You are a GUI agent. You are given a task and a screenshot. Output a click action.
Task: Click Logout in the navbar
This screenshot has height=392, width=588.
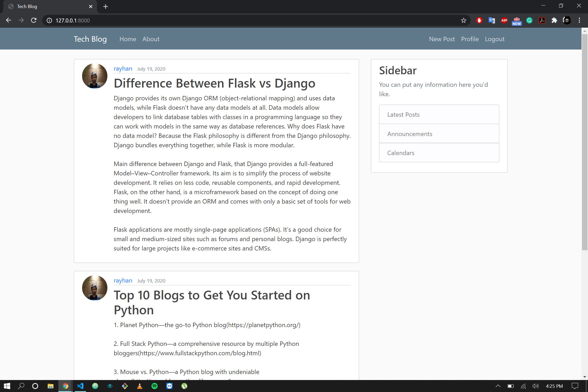click(494, 39)
